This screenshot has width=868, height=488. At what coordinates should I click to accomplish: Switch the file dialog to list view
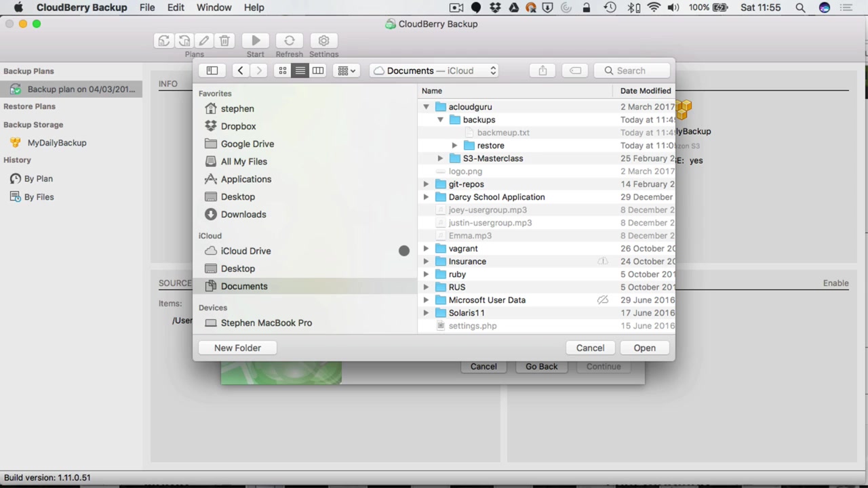click(300, 70)
